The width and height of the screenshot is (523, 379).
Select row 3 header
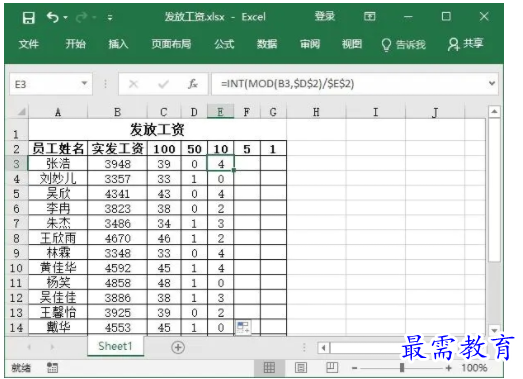17,164
